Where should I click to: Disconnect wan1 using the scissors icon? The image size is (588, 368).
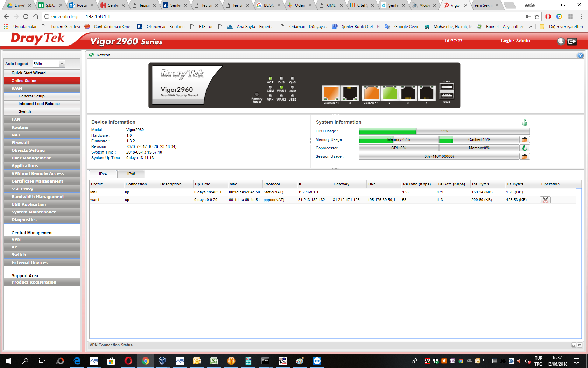[545, 200]
